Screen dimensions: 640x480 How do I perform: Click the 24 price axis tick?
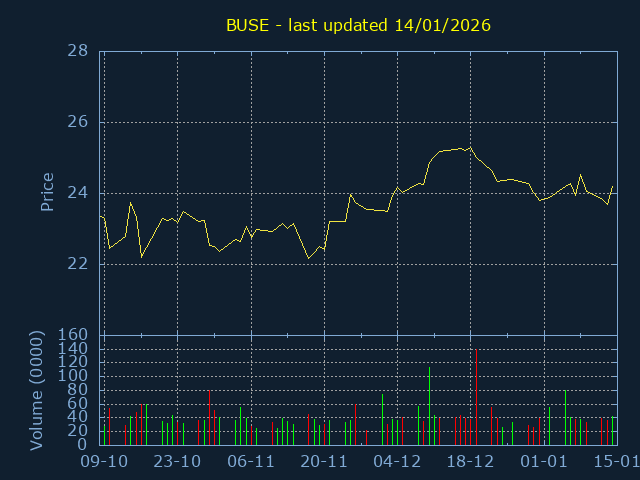[x=79, y=193]
